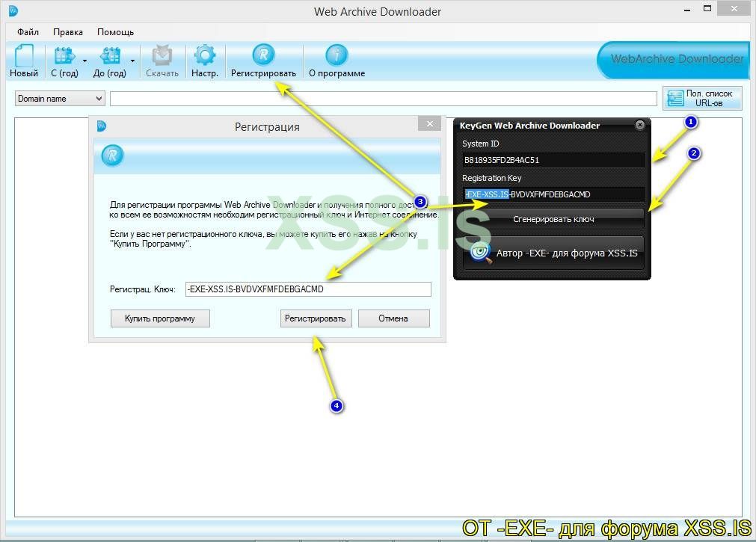The height and width of the screenshot is (542, 756).
Task: Click Регистрировать button in registration dialog
Action: (316, 318)
